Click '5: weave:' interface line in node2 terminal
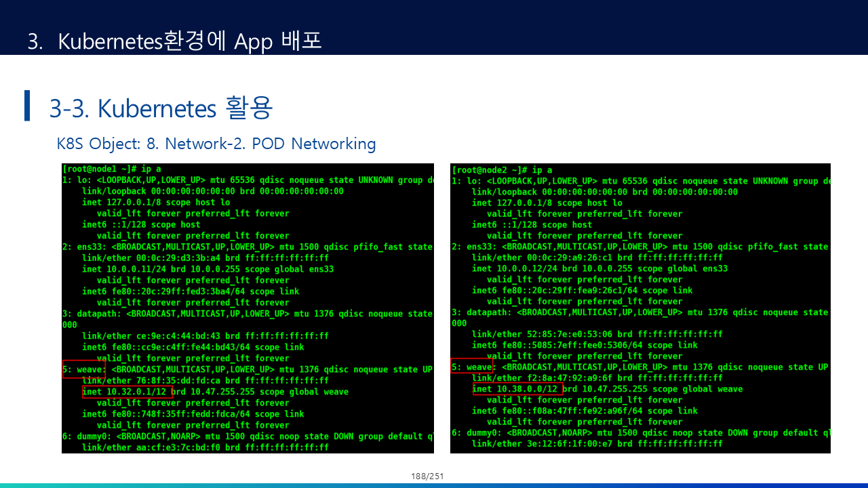Screen dimensions: 868x488 click(x=640, y=367)
